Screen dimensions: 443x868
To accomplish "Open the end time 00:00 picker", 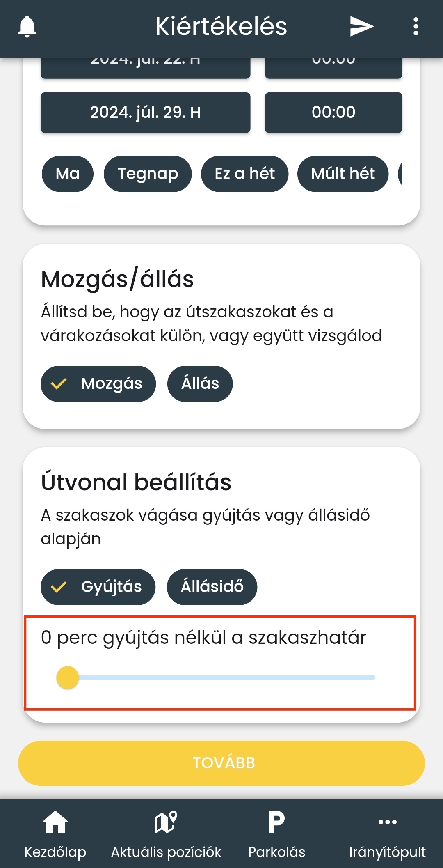I will pos(333,113).
